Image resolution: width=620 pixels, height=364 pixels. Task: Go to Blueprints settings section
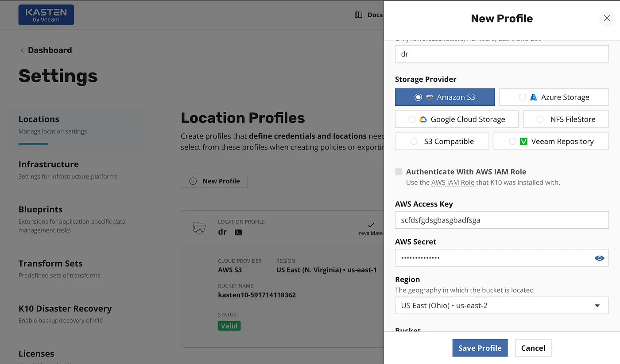(x=41, y=210)
